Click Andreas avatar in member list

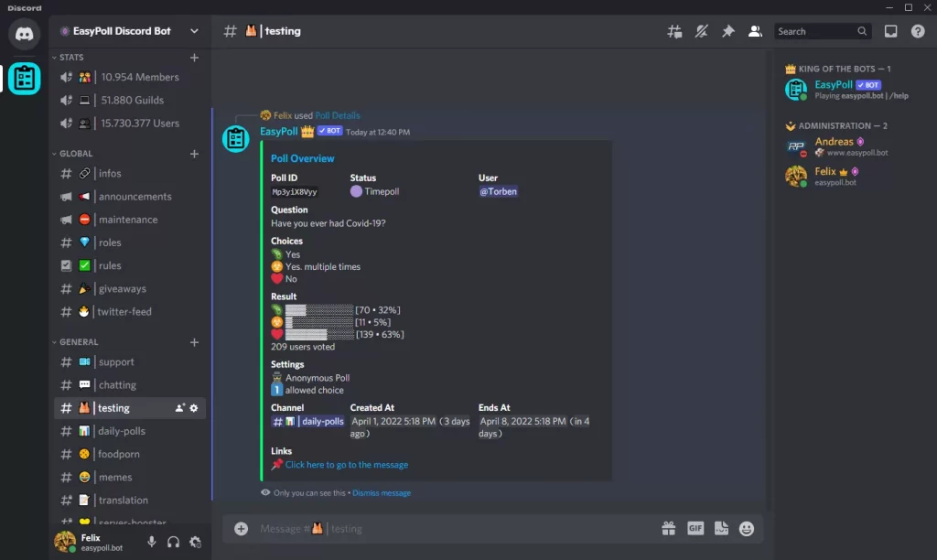(x=796, y=146)
